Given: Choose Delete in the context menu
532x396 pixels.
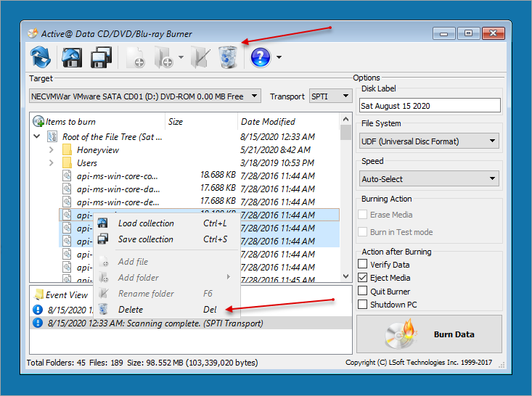Looking at the screenshot, I should (x=167, y=309).
